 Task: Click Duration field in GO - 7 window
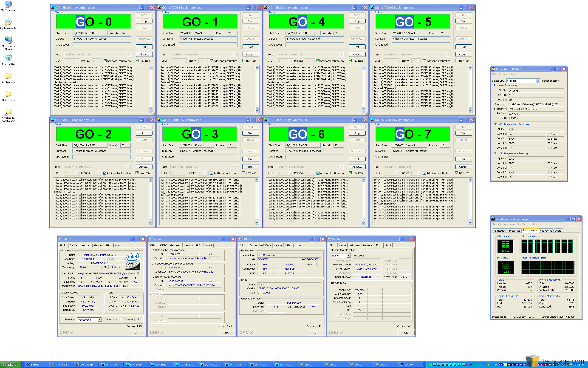(421, 151)
